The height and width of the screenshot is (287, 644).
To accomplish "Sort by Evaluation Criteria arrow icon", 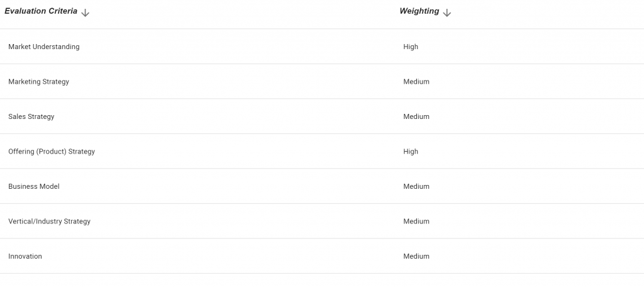I will (x=85, y=13).
